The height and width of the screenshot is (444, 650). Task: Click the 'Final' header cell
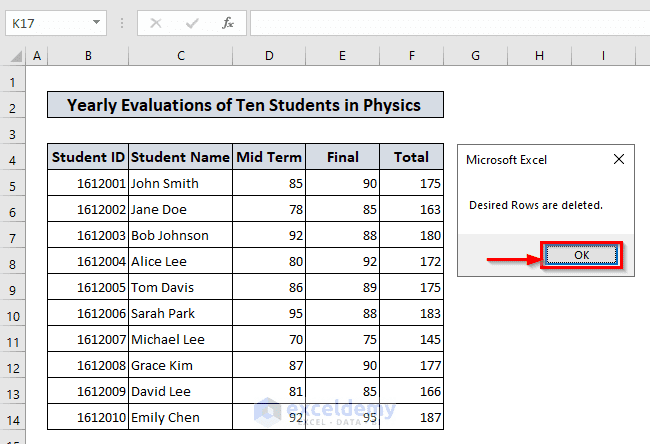click(342, 157)
